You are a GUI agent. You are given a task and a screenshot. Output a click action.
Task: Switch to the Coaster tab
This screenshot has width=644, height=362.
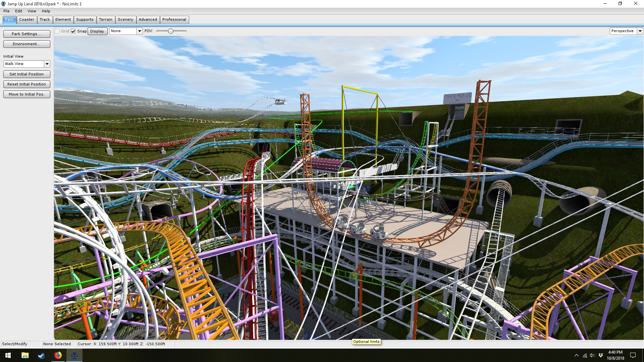point(26,19)
